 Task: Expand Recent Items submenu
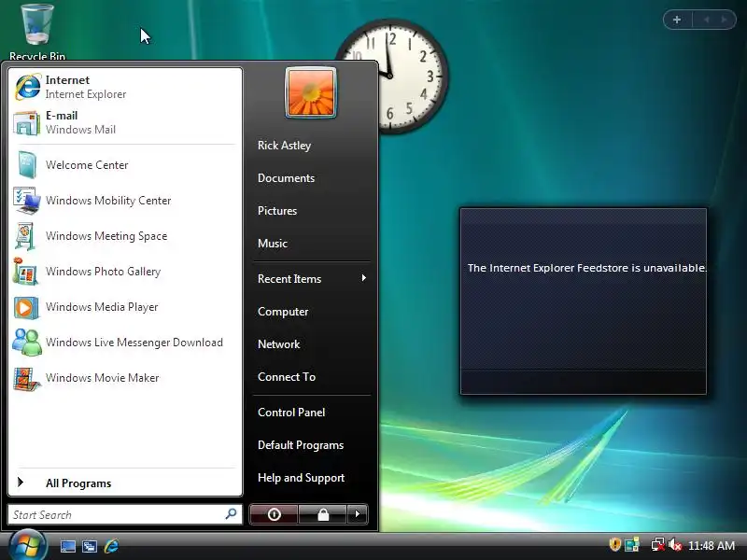point(311,278)
